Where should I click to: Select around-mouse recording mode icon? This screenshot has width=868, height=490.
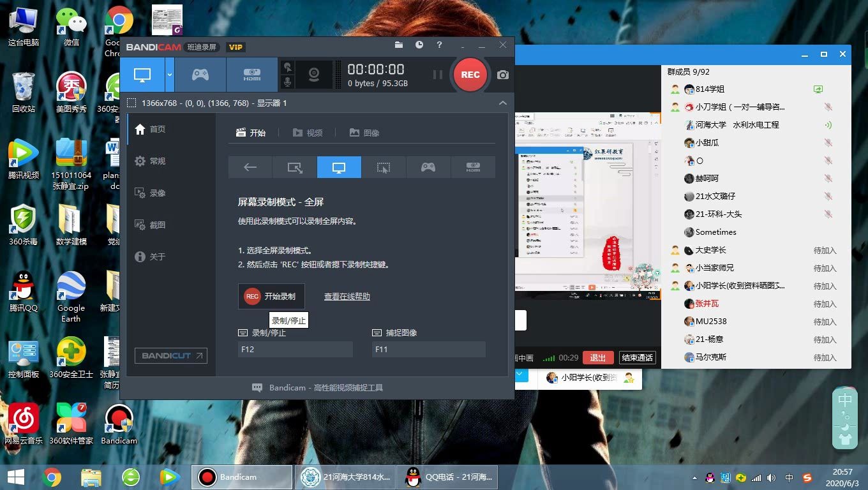coord(384,167)
